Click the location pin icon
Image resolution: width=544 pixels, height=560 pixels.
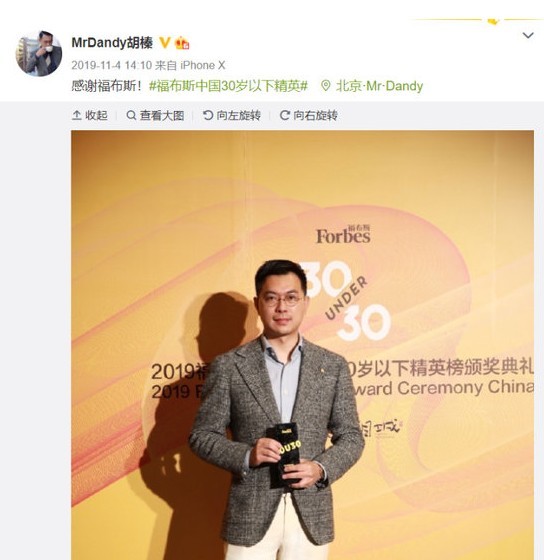coord(325,86)
